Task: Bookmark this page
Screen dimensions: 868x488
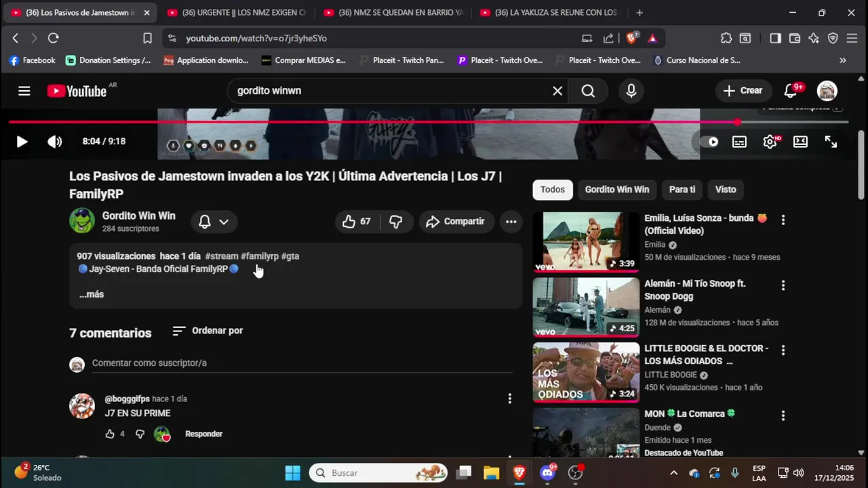Action: pyautogui.click(x=147, y=39)
